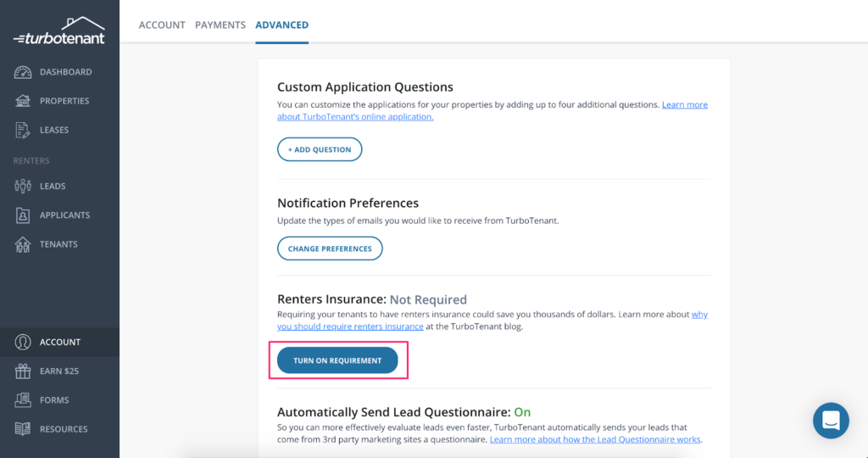Click Turn On Requirement button
This screenshot has height=458, width=868.
(x=337, y=360)
